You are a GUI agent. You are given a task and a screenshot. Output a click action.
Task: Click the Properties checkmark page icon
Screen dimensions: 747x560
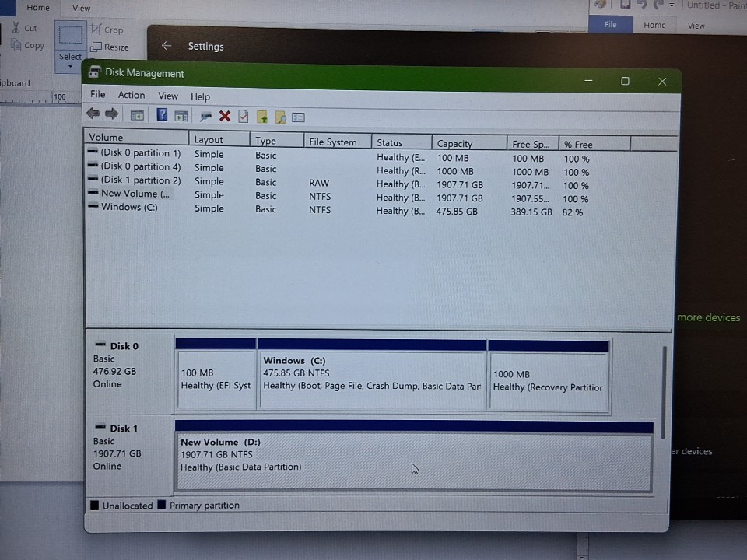pos(244,117)
